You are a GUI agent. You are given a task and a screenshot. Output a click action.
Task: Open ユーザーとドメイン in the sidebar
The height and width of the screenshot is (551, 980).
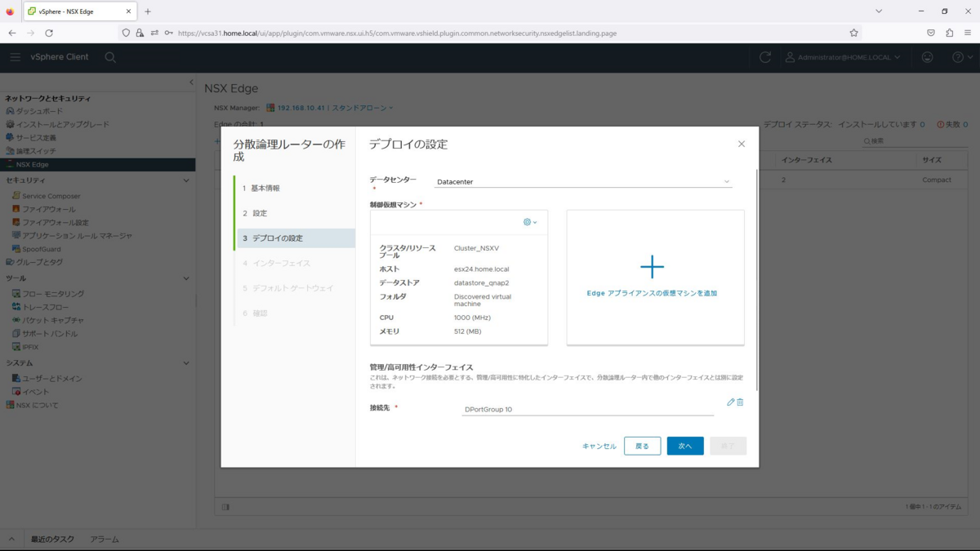pos(51,379)
